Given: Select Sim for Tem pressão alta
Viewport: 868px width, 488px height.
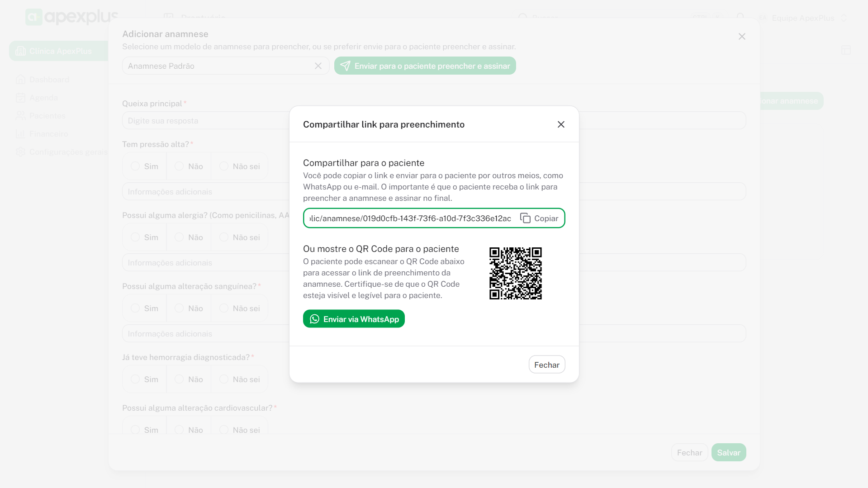Looking at the screenshot, I should tap(135, 166).
